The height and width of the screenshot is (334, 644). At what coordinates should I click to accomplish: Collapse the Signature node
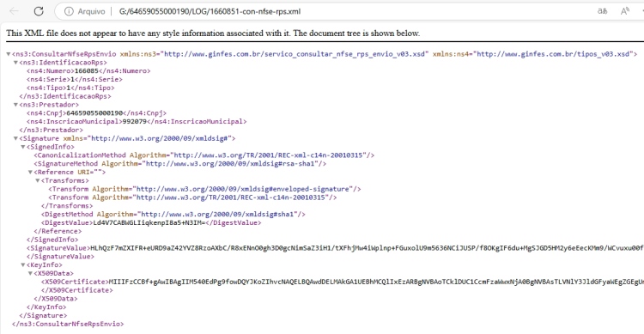tap(15, 138)
